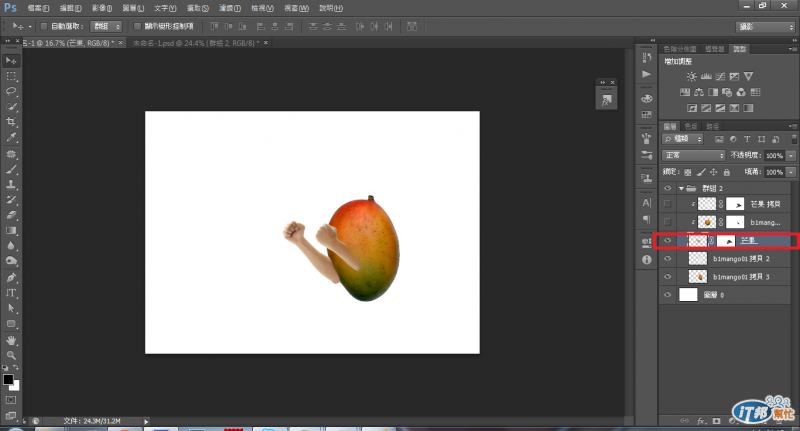Select the Rectangular Marquee tool

point(11,76)
